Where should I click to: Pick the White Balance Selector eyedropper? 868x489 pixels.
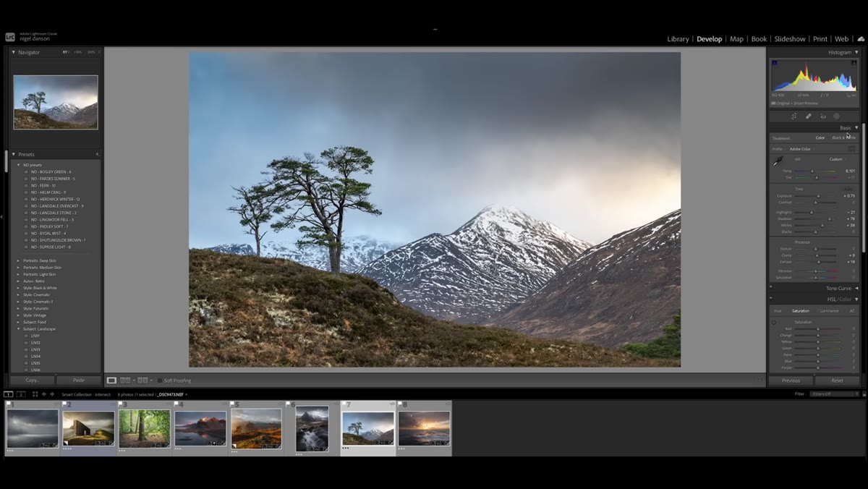point(778,161)
